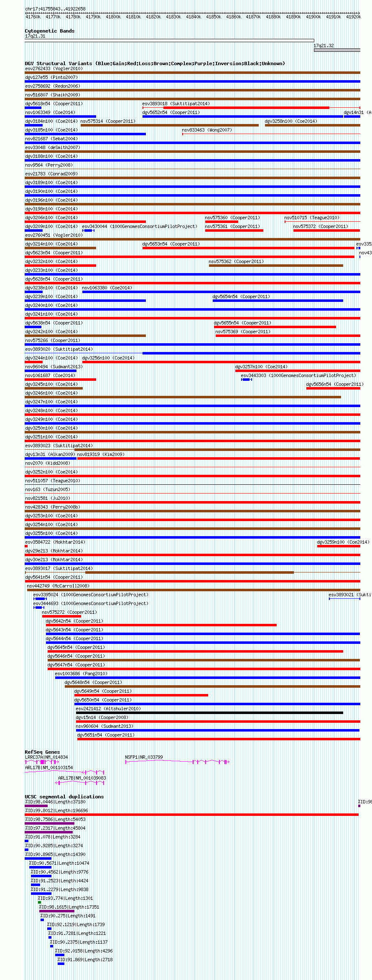Click dgv3257n100 (Coe2014) label
This screenshot has height=980, width=372.
click(261, 367)
